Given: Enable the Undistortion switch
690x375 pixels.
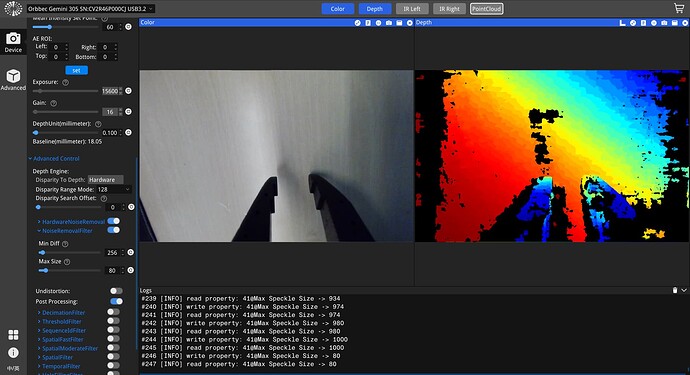Looking at the screenshot, I should (x=116, y=291).
